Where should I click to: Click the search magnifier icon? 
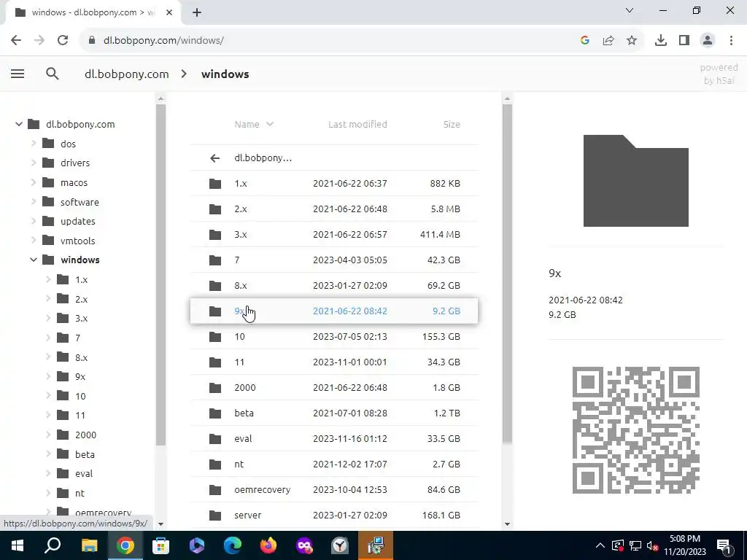click(x=53, y=74)
